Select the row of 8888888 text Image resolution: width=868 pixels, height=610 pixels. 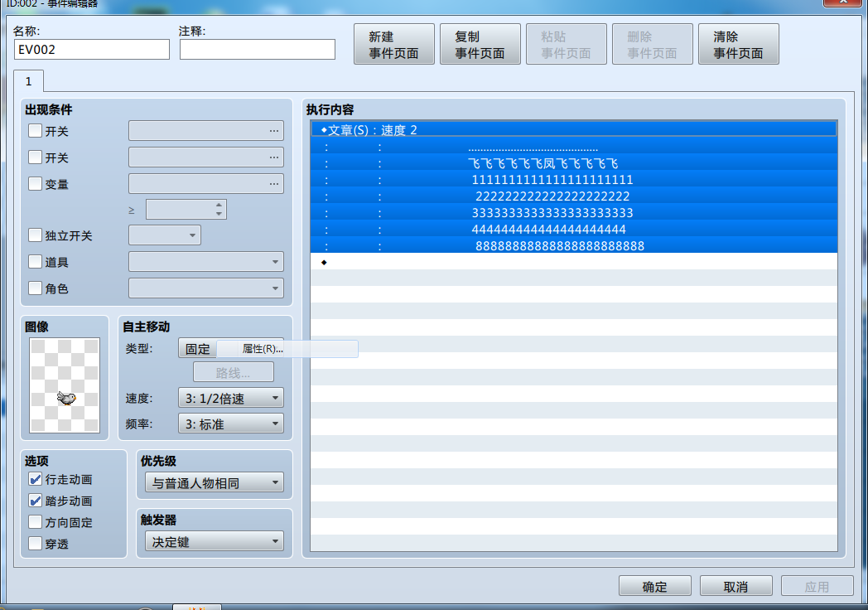tap(573, 245)
